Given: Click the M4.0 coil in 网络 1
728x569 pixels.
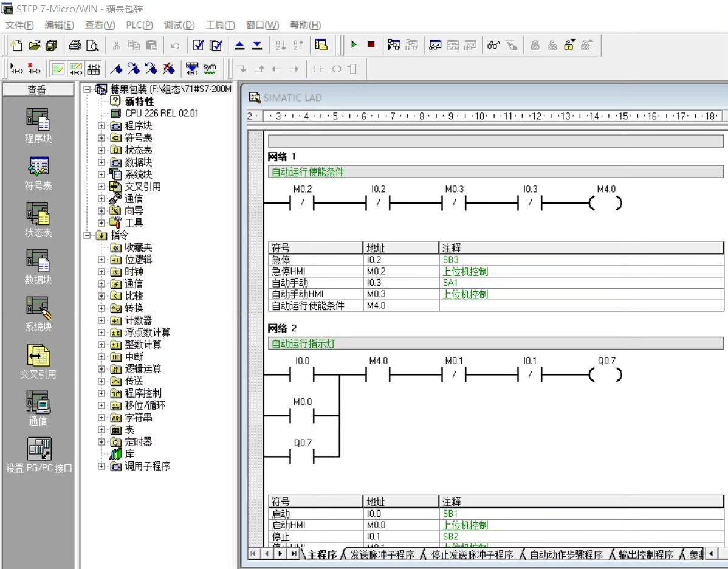Looking at the screenshot, I should click(x=606, y=203).
